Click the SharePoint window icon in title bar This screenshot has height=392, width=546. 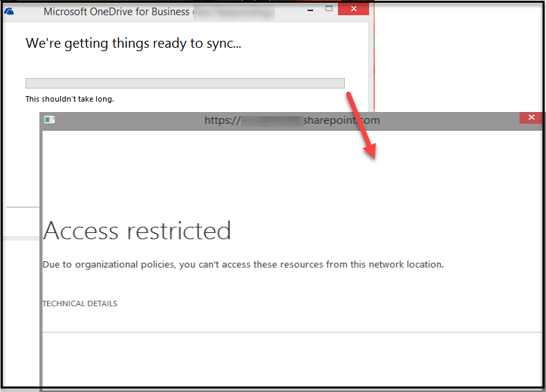(49, 120)
